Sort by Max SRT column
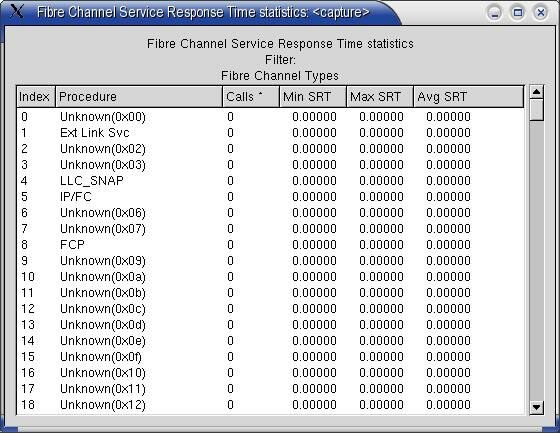 pyautogui.click(x=380, y=96)
